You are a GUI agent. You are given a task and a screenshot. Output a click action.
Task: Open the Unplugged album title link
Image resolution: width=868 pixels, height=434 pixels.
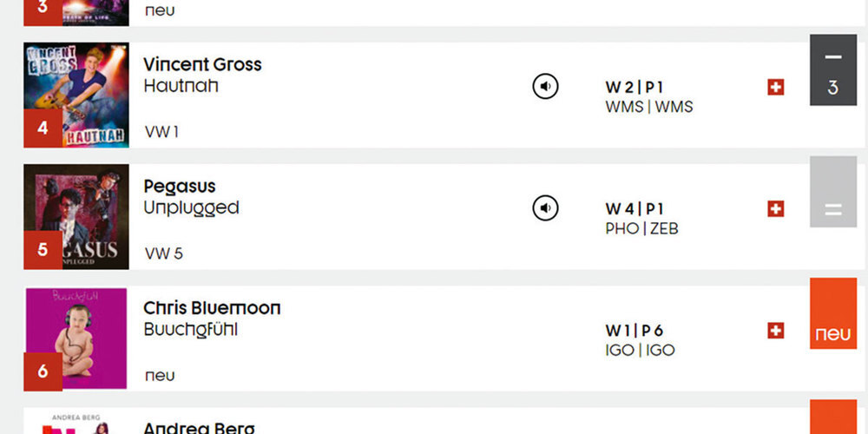tap(191, 208)
